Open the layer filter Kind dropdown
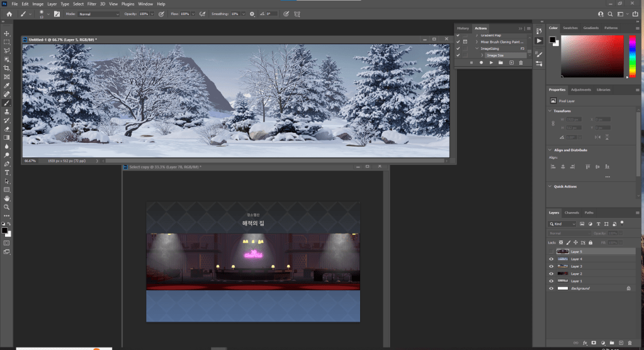The image size is (644, 350). tap(563, 224)
